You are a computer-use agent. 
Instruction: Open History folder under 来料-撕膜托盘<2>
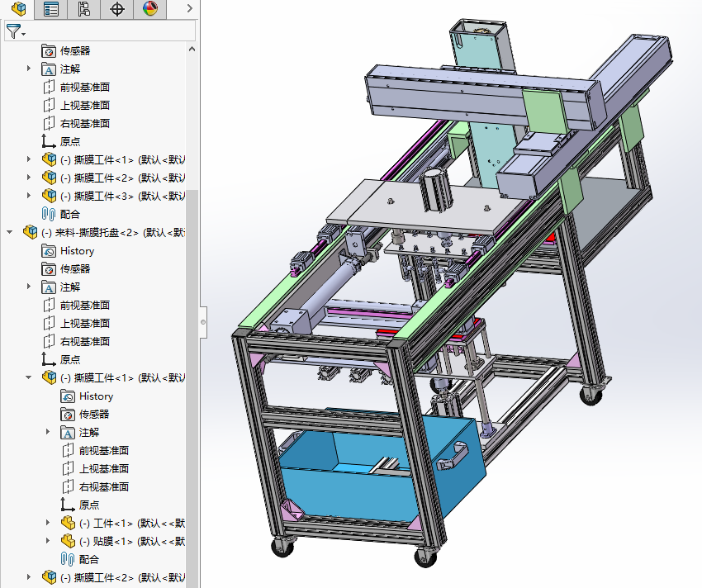coord(68,251)
